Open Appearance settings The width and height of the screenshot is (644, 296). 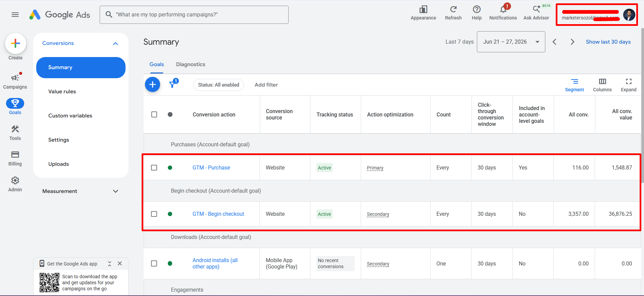423,13
